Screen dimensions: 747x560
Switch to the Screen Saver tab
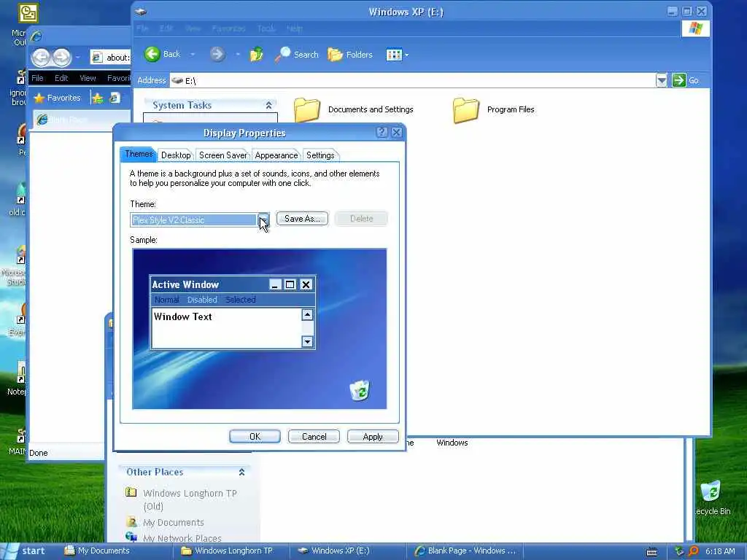click(223, 155)
